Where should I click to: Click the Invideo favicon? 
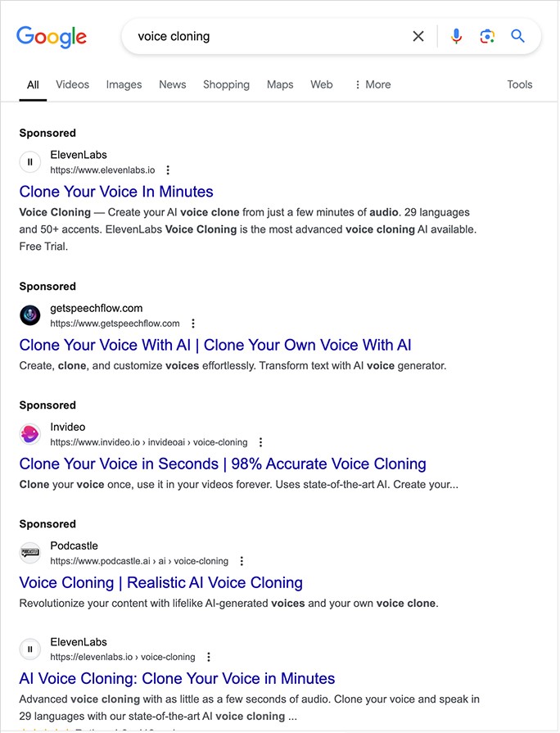(x=29, y=433)
